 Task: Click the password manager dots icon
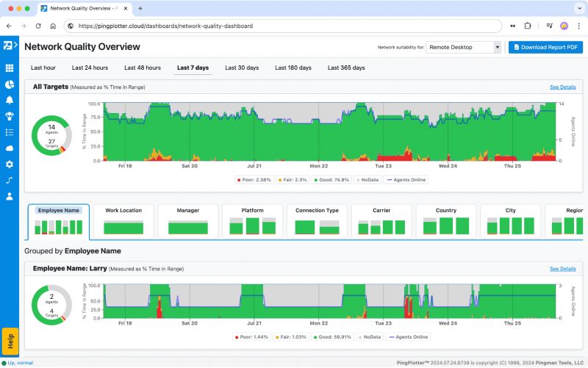coord(512,26)
